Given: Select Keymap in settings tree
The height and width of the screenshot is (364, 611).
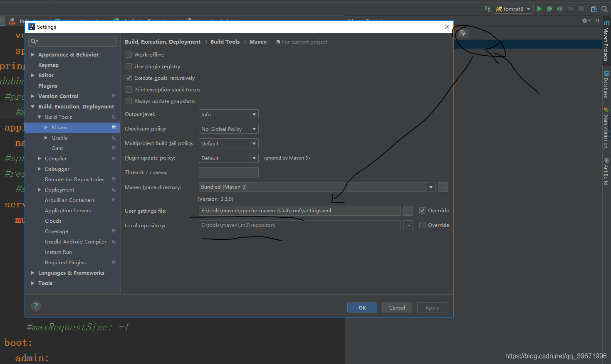Looking at the screenshot, I should 48,65.
